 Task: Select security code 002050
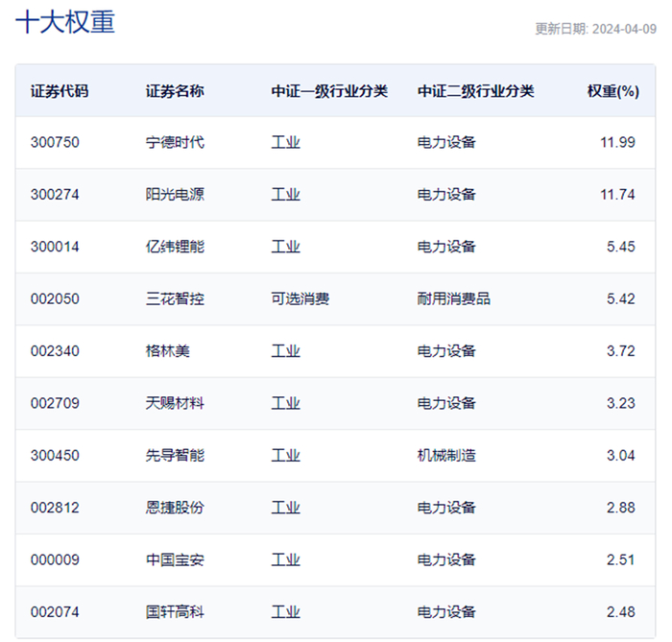pyautogui.click(x=55, y=298)
